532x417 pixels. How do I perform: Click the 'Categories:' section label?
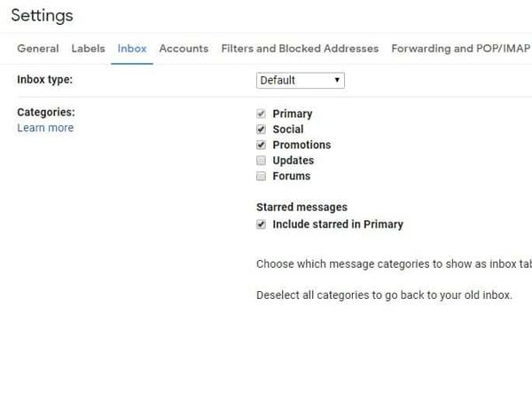point(46,113)
